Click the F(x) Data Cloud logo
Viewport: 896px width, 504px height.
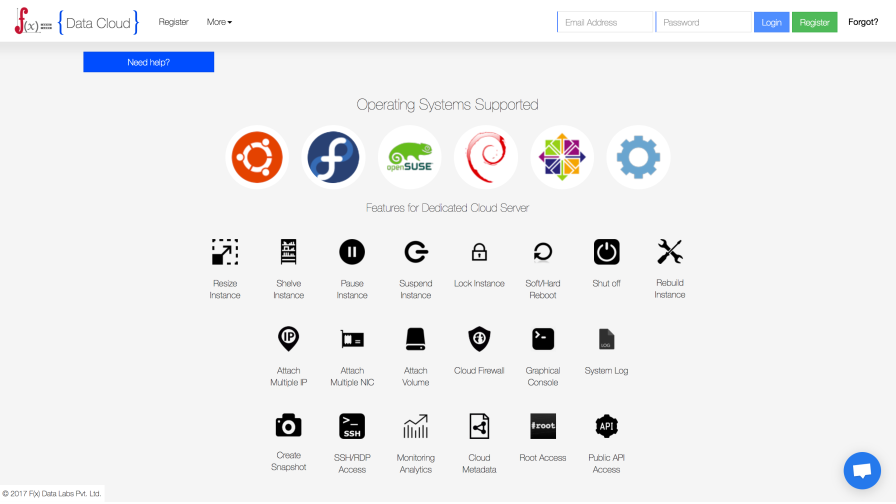tap(76, 22)
